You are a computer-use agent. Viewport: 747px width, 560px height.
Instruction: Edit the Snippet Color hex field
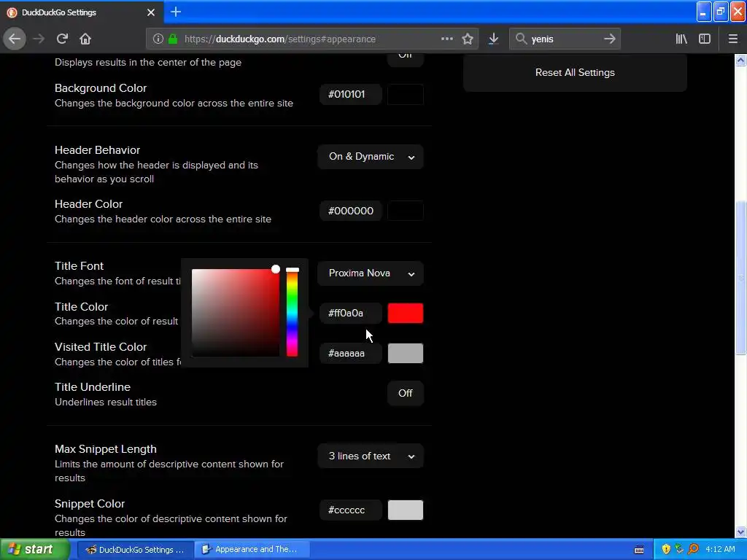[x=350, y=510]
